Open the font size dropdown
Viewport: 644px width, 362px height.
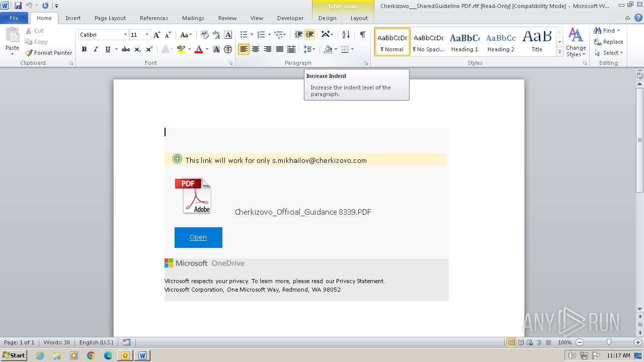(x=147, y=35)
